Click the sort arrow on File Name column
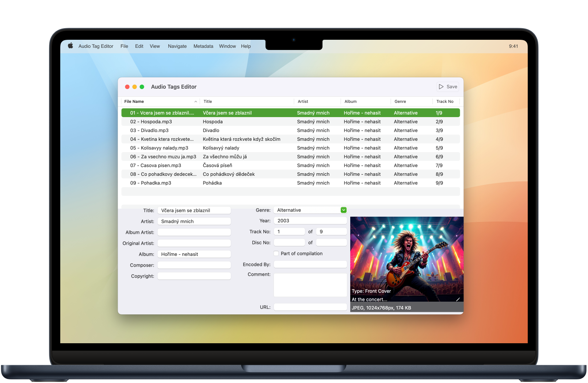Screen dimensions: 588x383 (x=196, y=101)
